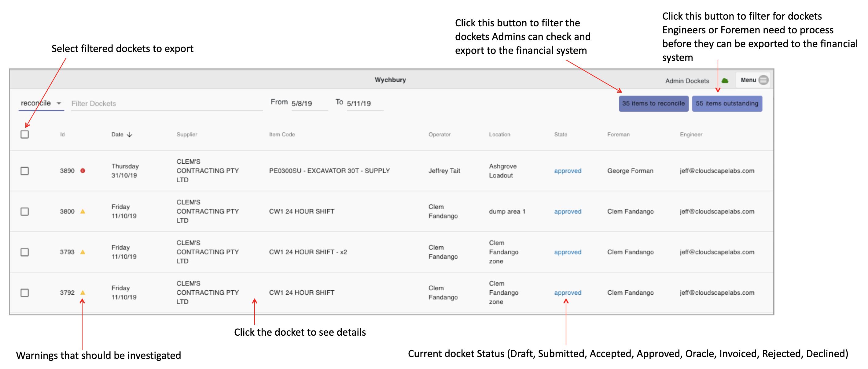
Task: Select the checkbox for docket 3793
Action: (x=24, y=252)
